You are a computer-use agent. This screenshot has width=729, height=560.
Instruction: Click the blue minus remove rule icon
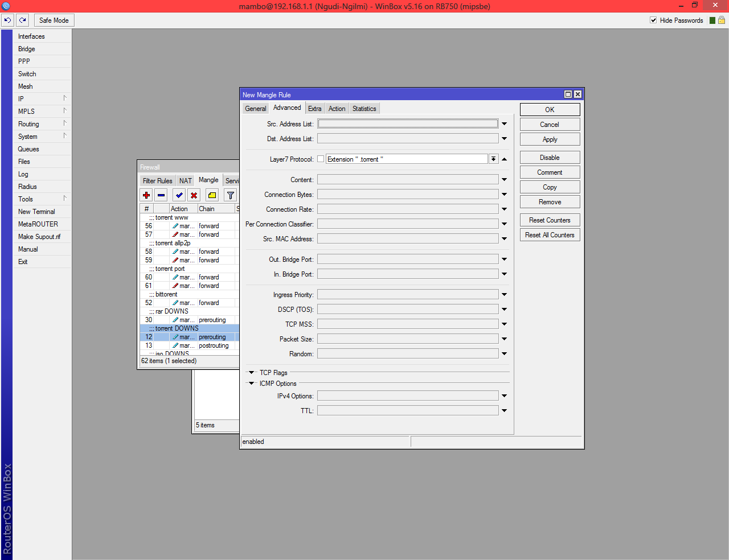[x=161, y=195]
